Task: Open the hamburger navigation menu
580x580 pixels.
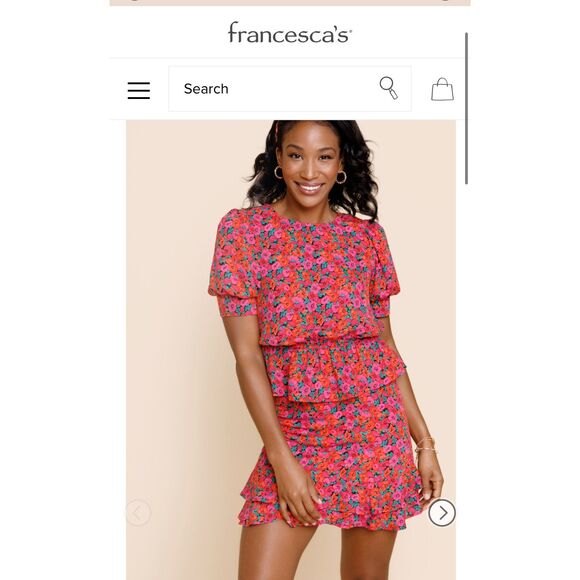Action: point(139,90)
